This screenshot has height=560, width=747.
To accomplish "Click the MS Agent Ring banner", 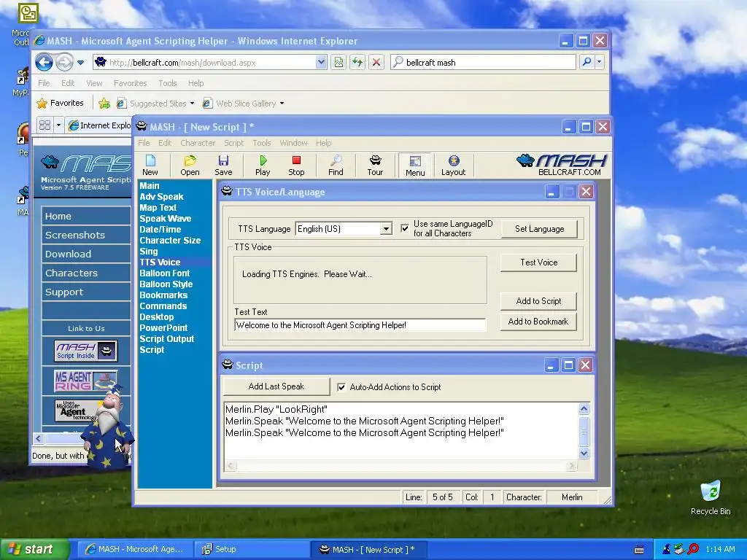I will tap(86, 381).
